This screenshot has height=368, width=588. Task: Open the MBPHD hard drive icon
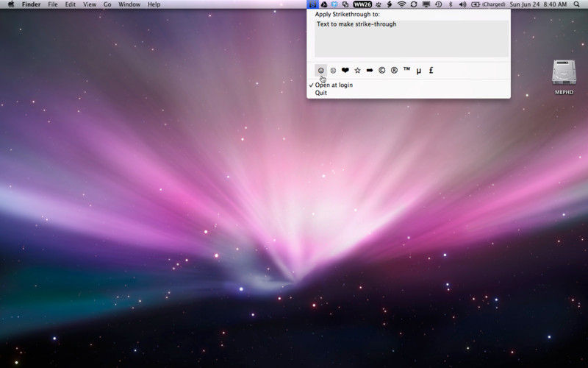click(x=564, y=77)
